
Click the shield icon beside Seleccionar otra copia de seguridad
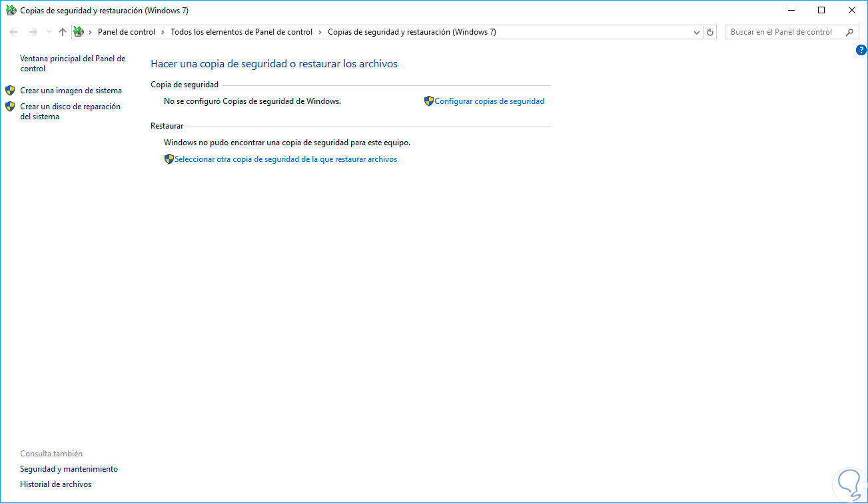tap(169, 159)
